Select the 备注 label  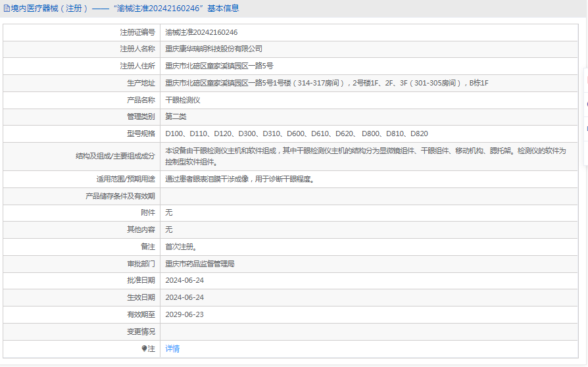click(x=148, y=247)
